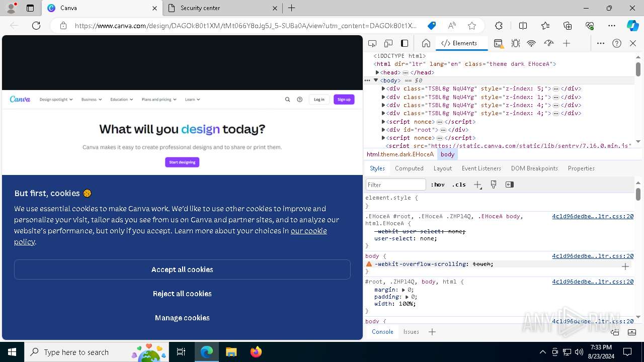Open browser Extensions puzzle icon
Screen dimensions: 644x362
499,26
